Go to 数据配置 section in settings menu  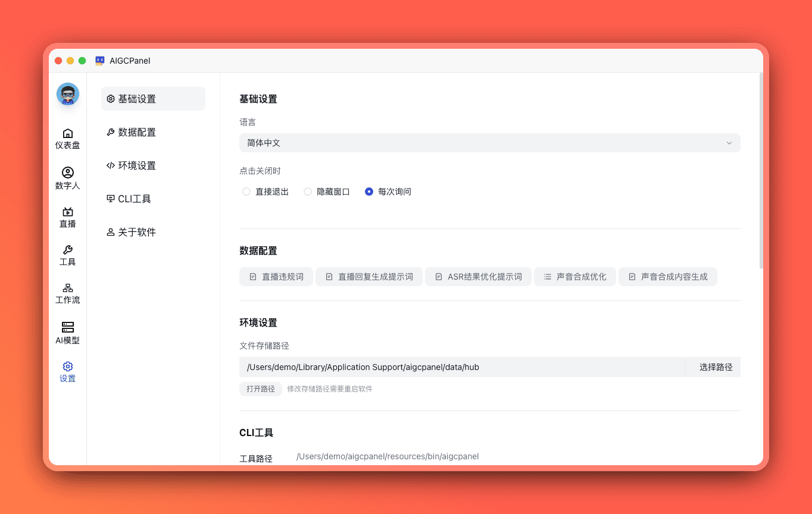pyautogui.click(x=153, y=132)
